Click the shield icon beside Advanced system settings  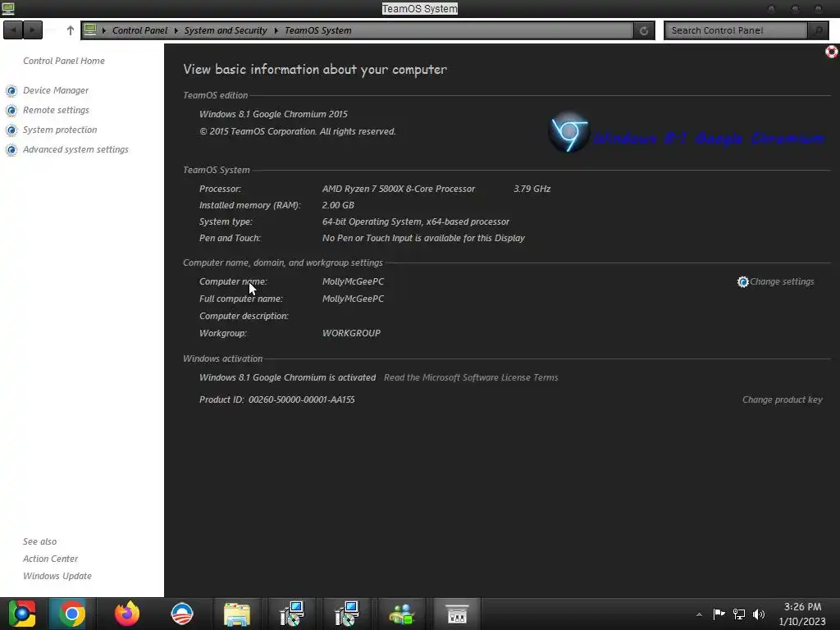tap(11, 150)
